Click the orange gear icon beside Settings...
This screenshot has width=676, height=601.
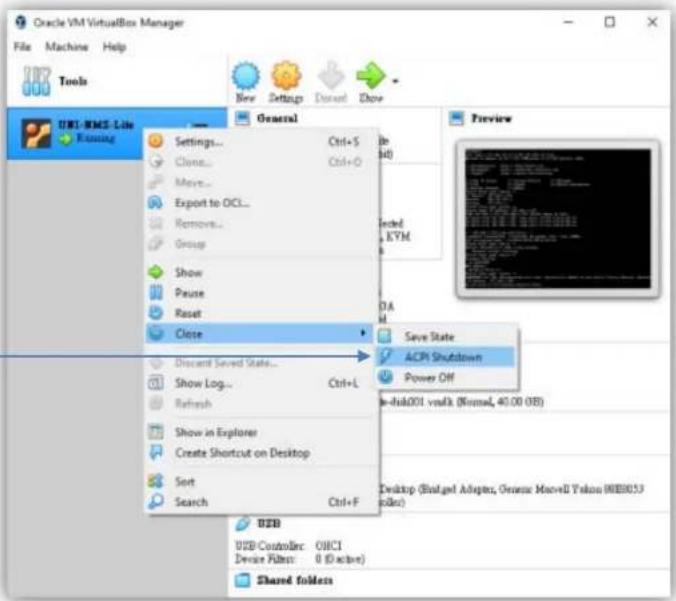tap(156, 141)
